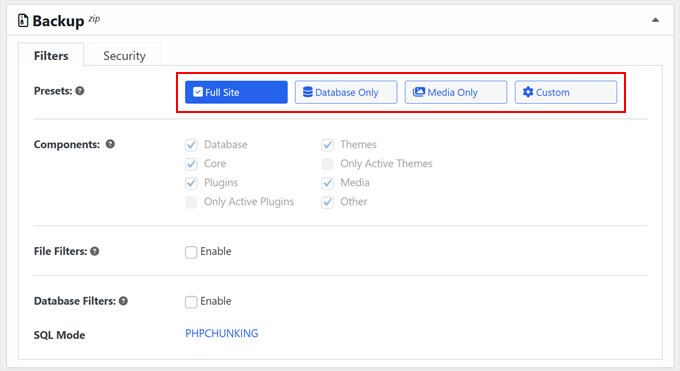Collapse the Backup panel with the arrow

[x=655, y=20]
